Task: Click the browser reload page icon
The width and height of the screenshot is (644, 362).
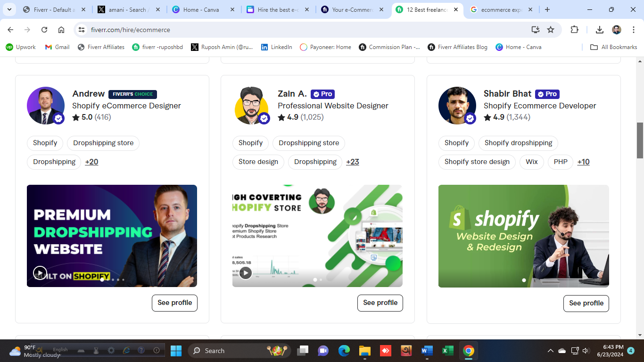Action: (x=44, y=30)
